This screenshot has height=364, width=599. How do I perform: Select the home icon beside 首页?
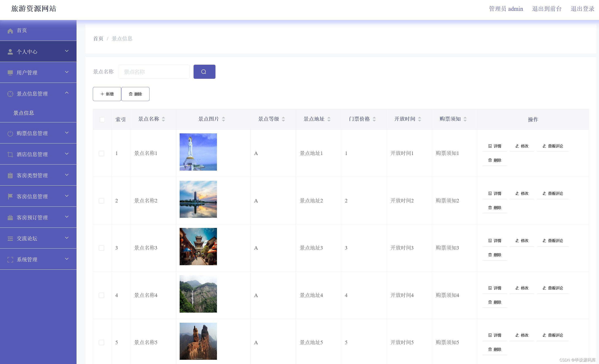10,30
